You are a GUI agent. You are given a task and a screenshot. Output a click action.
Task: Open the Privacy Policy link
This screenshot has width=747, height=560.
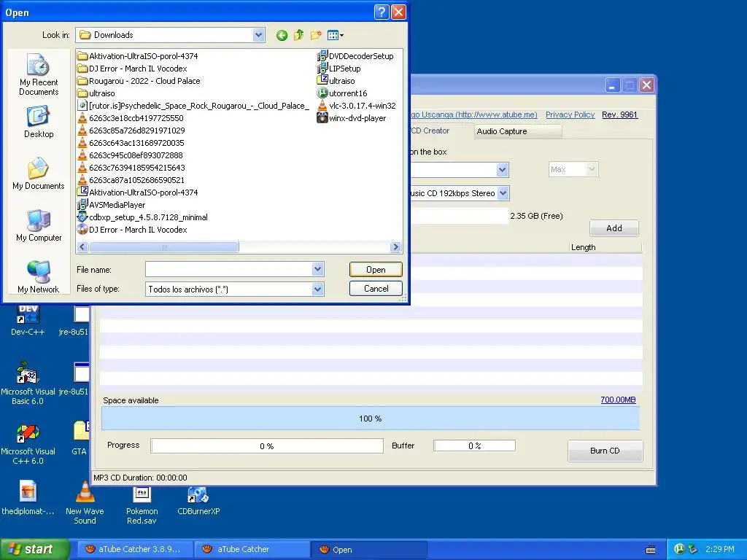tap(570, 114)
